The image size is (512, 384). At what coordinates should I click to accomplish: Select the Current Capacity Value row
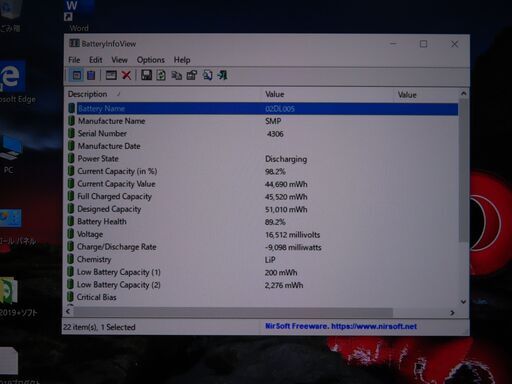point(263,184)
